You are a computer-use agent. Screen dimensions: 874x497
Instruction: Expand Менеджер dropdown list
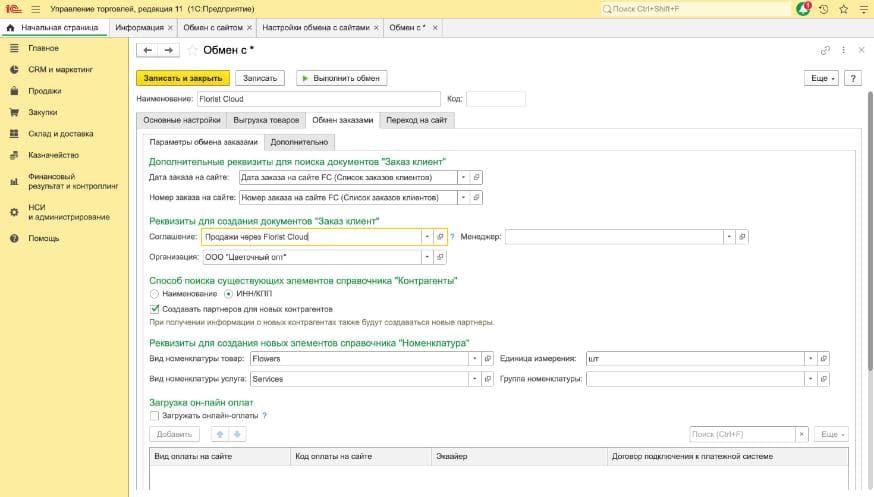tap(729, 237)
